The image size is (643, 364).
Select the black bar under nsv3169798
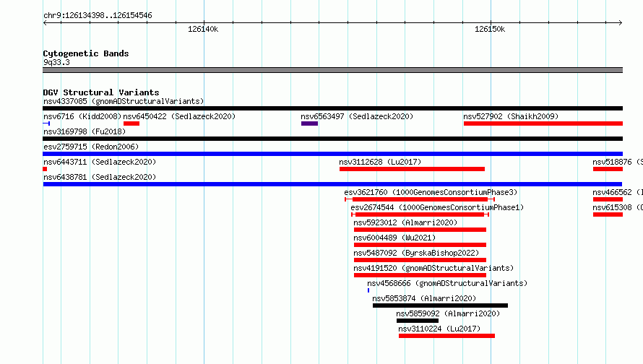[332, 139]
